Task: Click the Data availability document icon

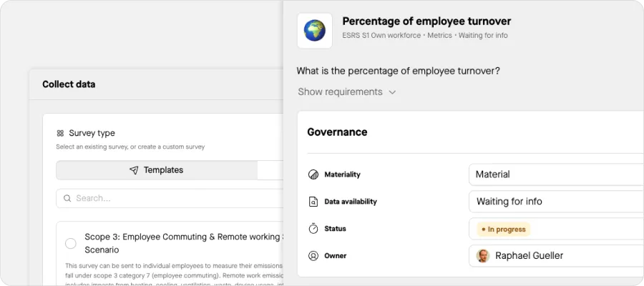Action: pos(313,202)
